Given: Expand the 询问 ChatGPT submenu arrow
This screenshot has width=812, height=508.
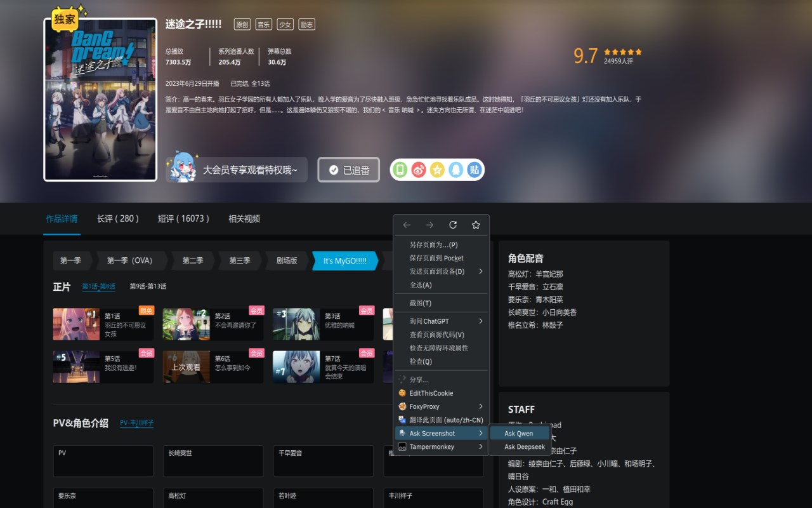Looking at the screenshot, I should click(481, 321).
